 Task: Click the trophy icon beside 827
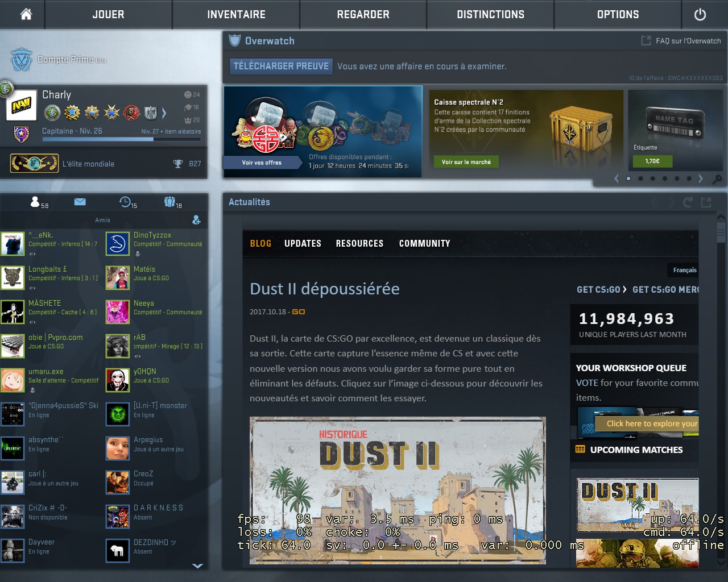click(178, 164)
